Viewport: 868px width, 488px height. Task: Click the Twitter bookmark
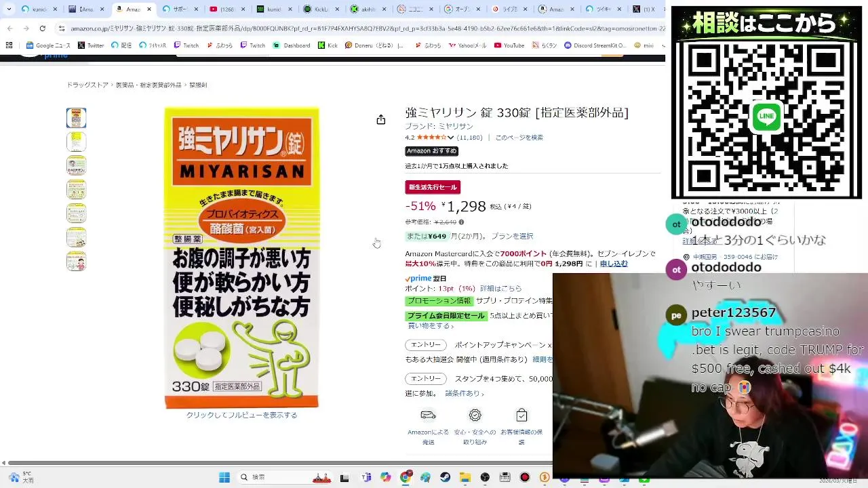(91, 45)
